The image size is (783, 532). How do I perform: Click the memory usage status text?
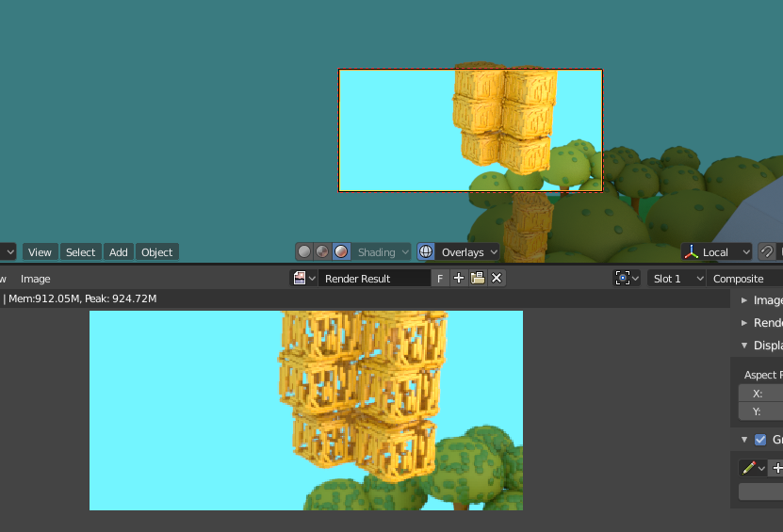[82, 298]
